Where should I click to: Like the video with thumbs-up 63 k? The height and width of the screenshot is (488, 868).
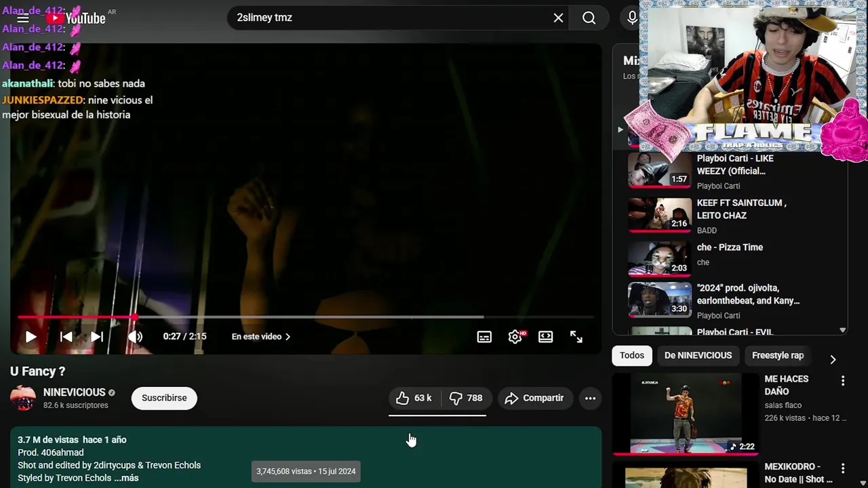[x=414, y=398]
